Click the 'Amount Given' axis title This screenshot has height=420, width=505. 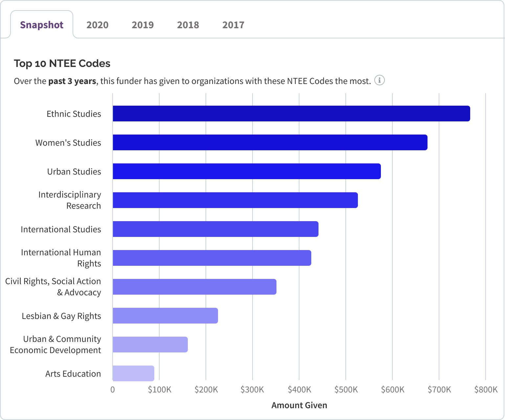click(x=299, y=405)
